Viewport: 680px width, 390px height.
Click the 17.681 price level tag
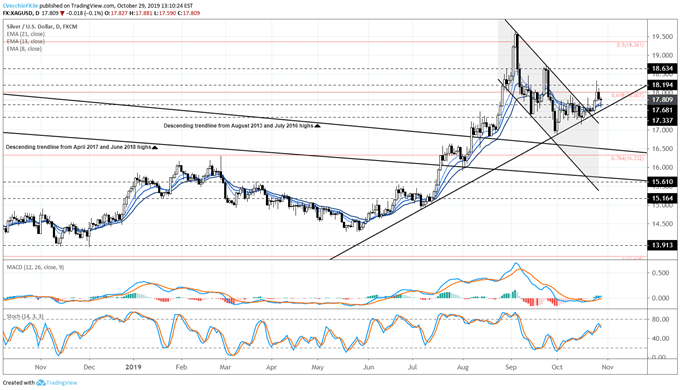click(662, 111)
